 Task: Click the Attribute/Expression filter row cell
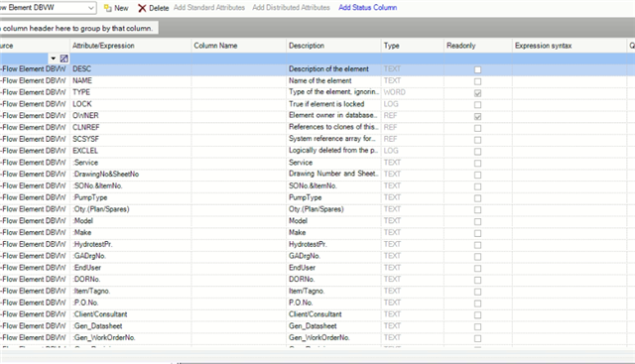(131, 59)
